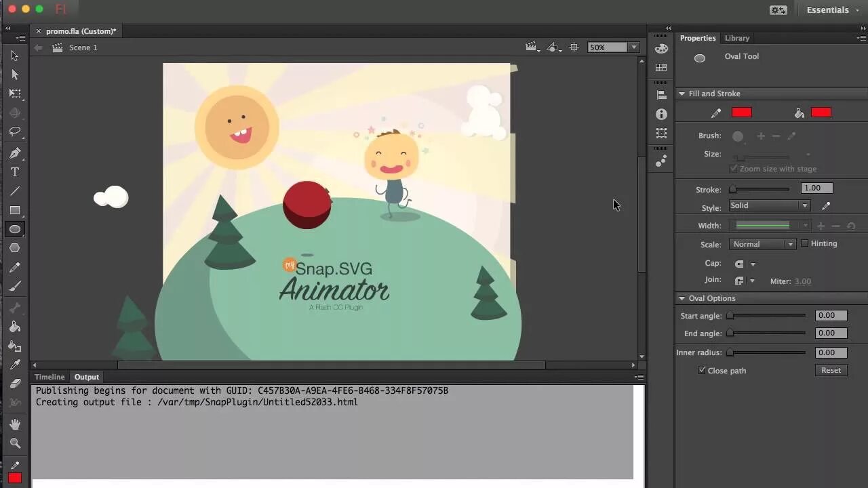868x488 pixels.
Task: Select the Free Transform tool
Action: pos(15,94)
